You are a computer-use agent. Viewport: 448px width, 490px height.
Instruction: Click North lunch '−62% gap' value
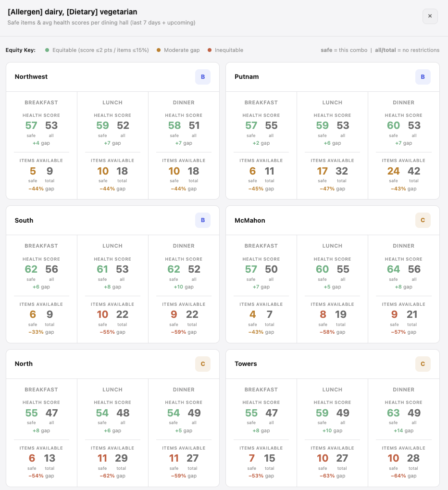(x=112, y=476)
